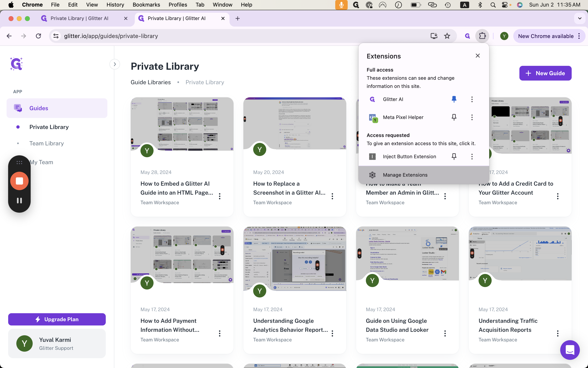Open the Apple menu

[11, 5]
